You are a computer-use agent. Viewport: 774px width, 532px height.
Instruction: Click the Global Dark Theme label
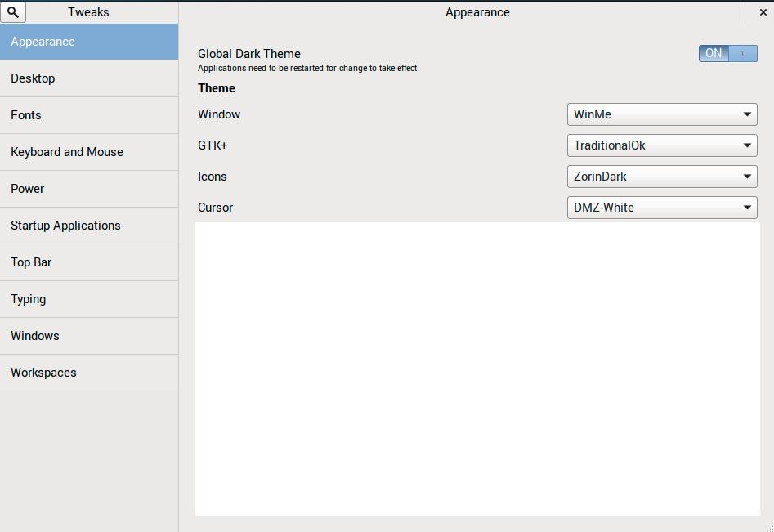click(249, 54)
